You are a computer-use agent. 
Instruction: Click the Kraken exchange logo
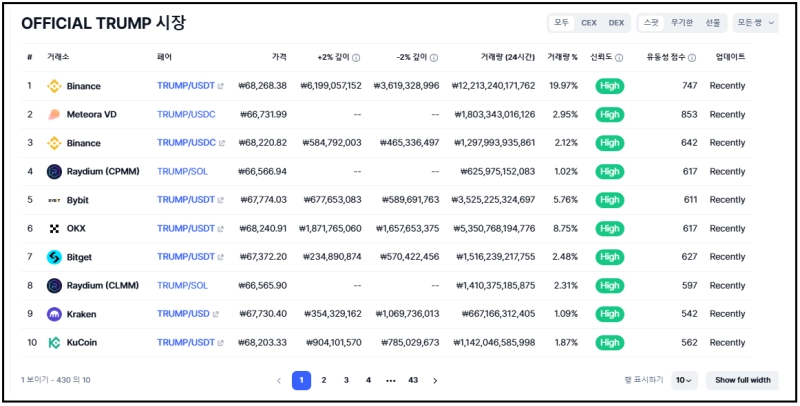coord(54,314)
